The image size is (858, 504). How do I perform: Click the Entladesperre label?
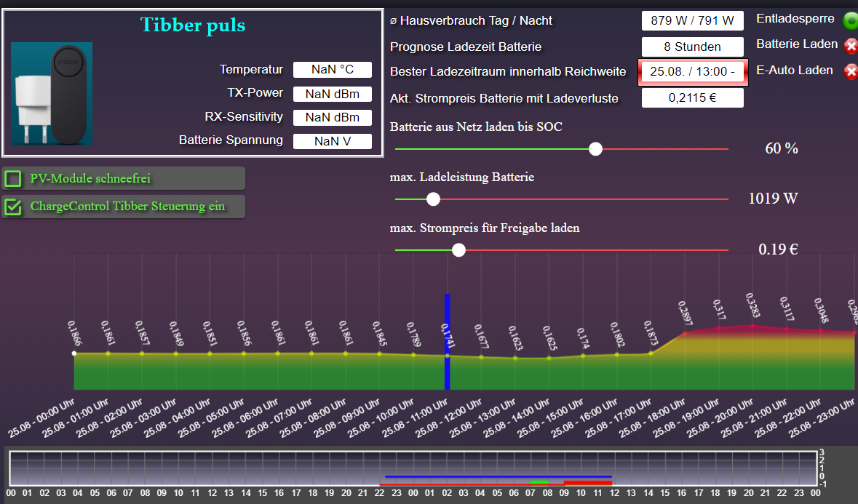[795, 19]
